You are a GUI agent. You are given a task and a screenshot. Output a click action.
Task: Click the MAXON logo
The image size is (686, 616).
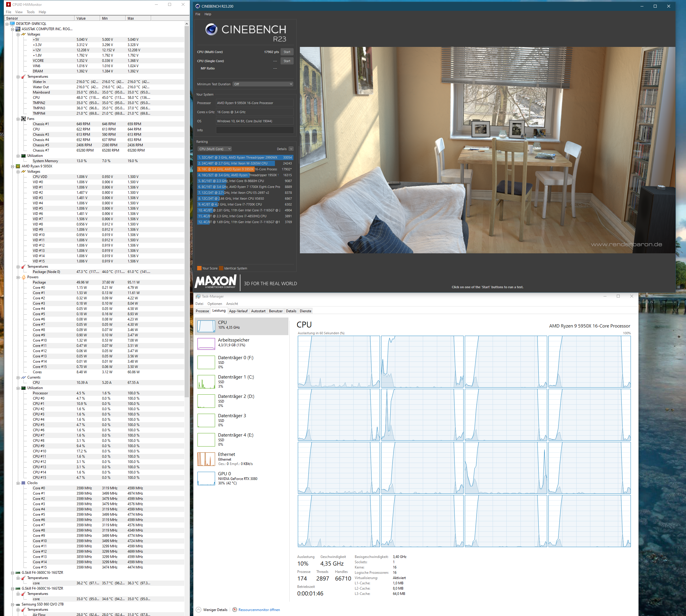coord(215,281)
